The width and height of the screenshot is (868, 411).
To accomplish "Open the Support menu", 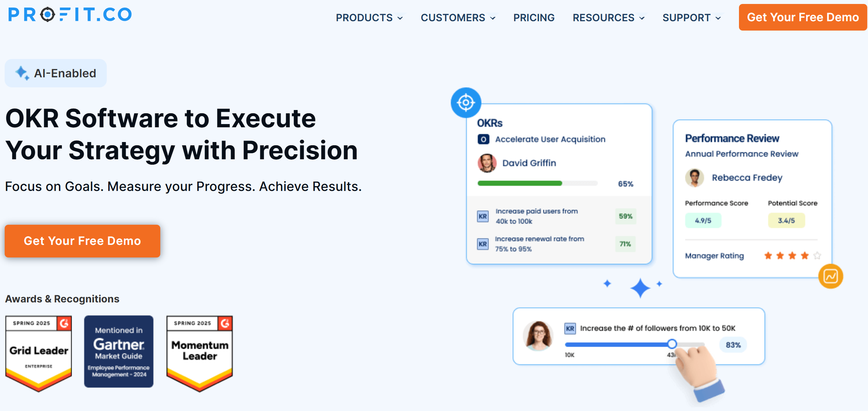I will (x=692, y=18).
